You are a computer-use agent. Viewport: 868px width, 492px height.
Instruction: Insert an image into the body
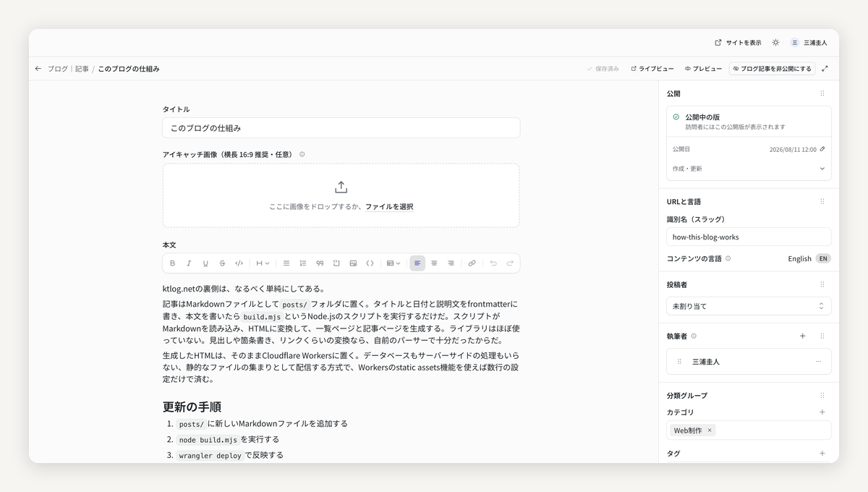pyautogui.click(x=353, y=263)
